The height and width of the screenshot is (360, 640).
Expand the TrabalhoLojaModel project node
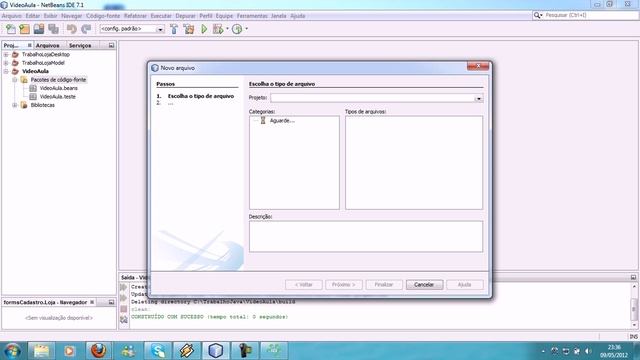pos(6,63)
